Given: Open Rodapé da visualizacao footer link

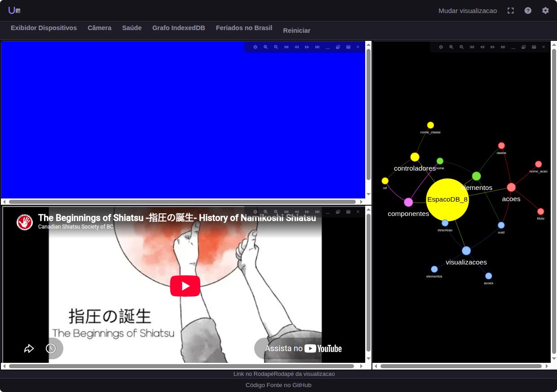Looking at the screenshot, I should click(305, 374).
